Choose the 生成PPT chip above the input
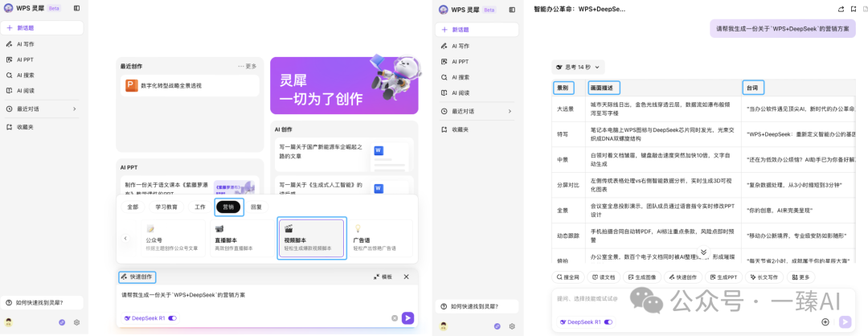This screenshot has height=336, width=868. (723, 277)
